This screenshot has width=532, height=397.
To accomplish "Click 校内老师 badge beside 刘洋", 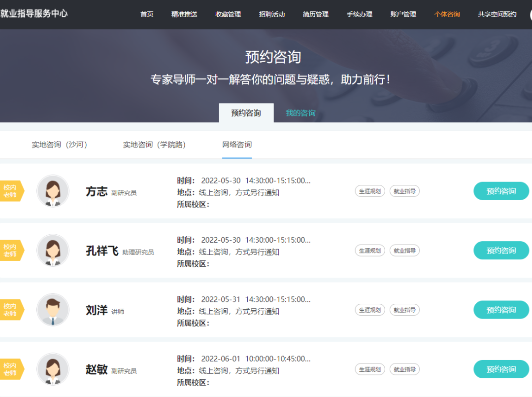I will coord(11,310).
